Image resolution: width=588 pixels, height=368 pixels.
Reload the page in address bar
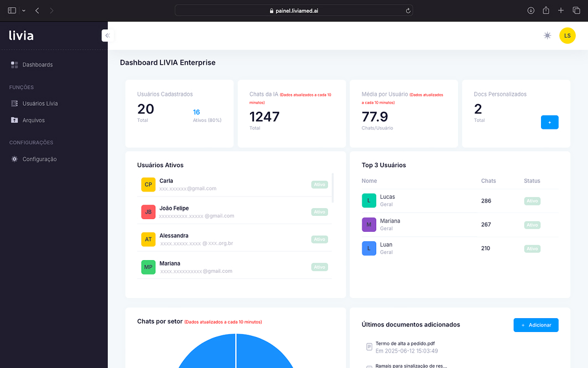pos(408,11)
